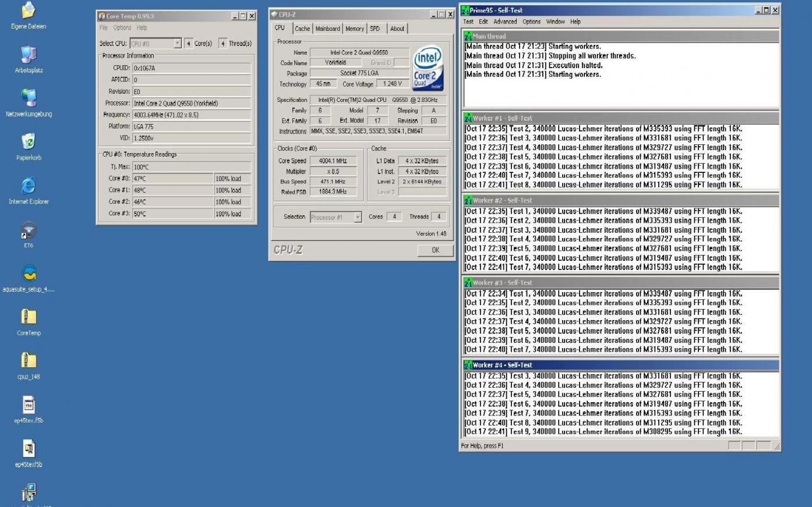The image size is (812, 507).
Task: Click the Prime95 status bar help text
Action: 482,446
